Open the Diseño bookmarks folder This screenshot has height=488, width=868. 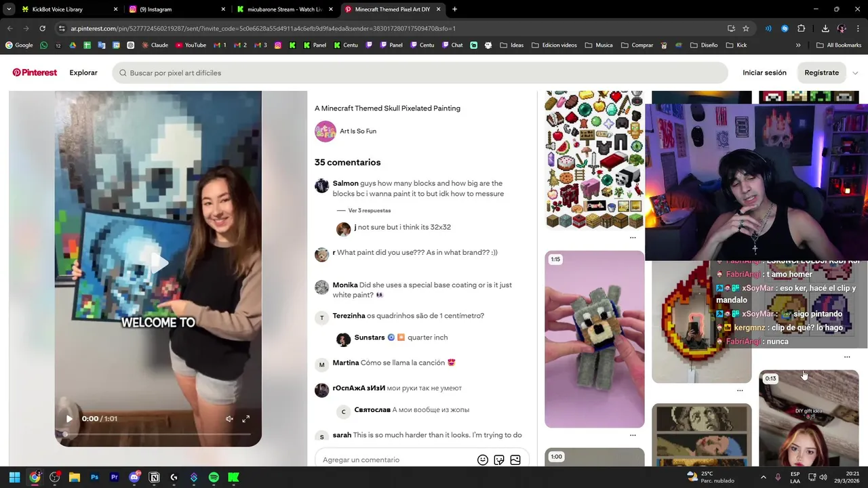tap(703, 45)
